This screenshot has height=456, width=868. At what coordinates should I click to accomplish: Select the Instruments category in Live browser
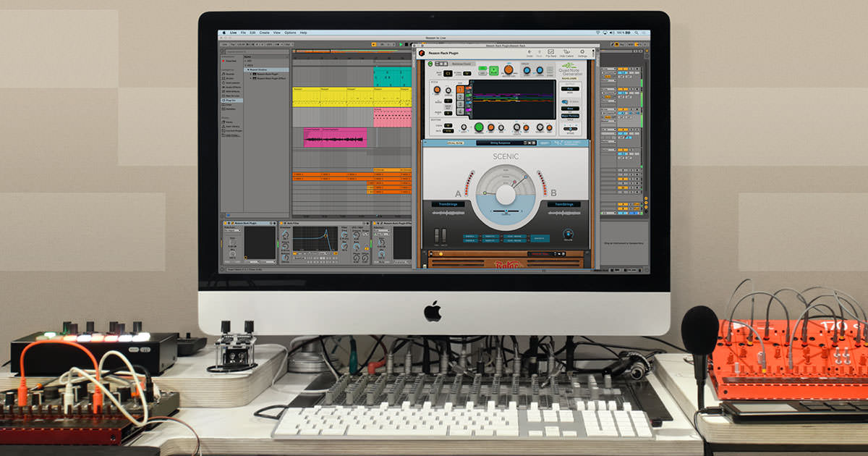coord(231,83)
